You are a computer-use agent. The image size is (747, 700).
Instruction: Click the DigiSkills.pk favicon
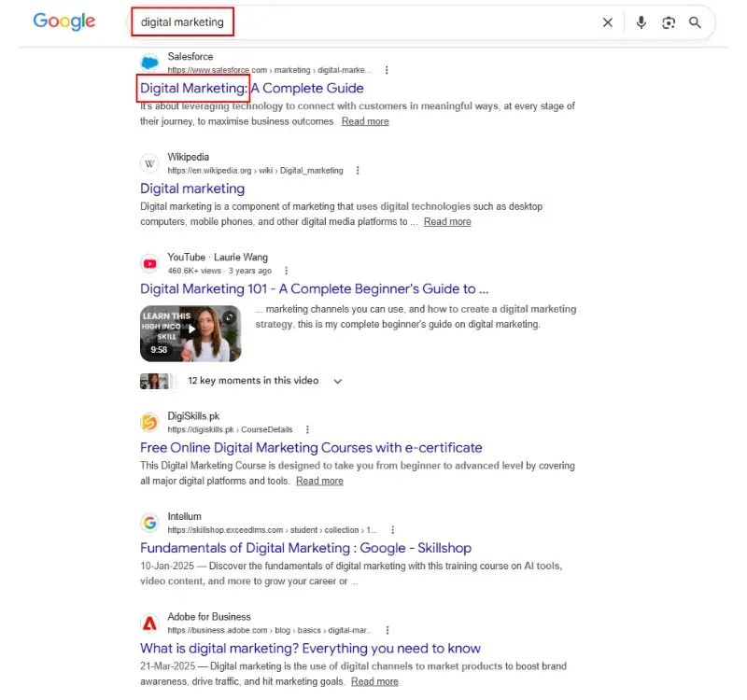tap(149, 423)
